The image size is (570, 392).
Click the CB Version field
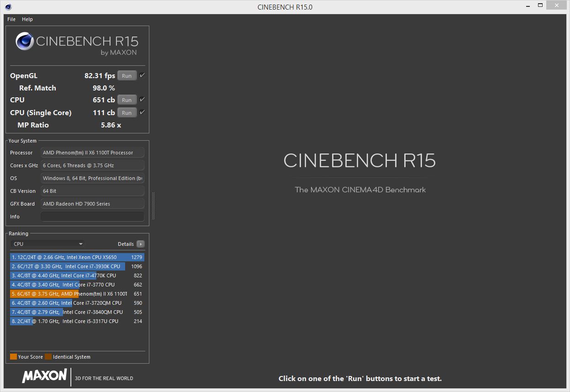click(x=92, y=191)
